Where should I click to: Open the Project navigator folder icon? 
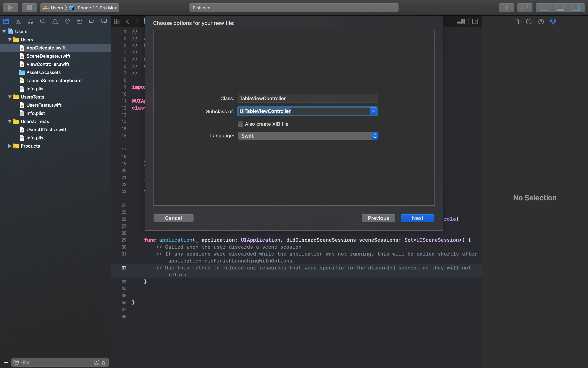(x=6, y=21)
